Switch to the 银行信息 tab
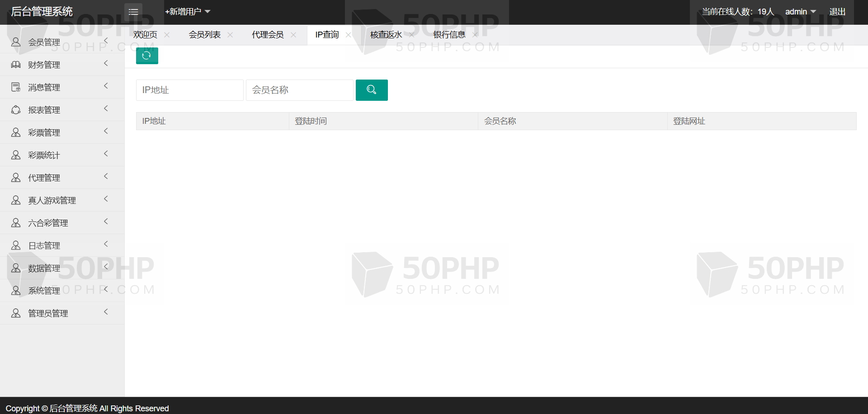This screenshot has width=868, height=414. pyautogui.click(x=449, y=35)
